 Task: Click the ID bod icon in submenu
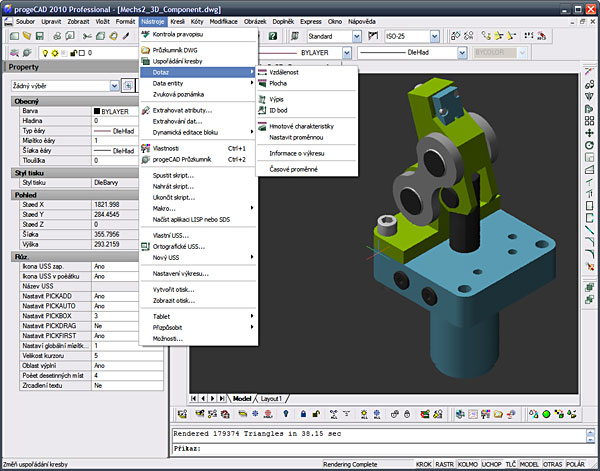coord(262,110)
